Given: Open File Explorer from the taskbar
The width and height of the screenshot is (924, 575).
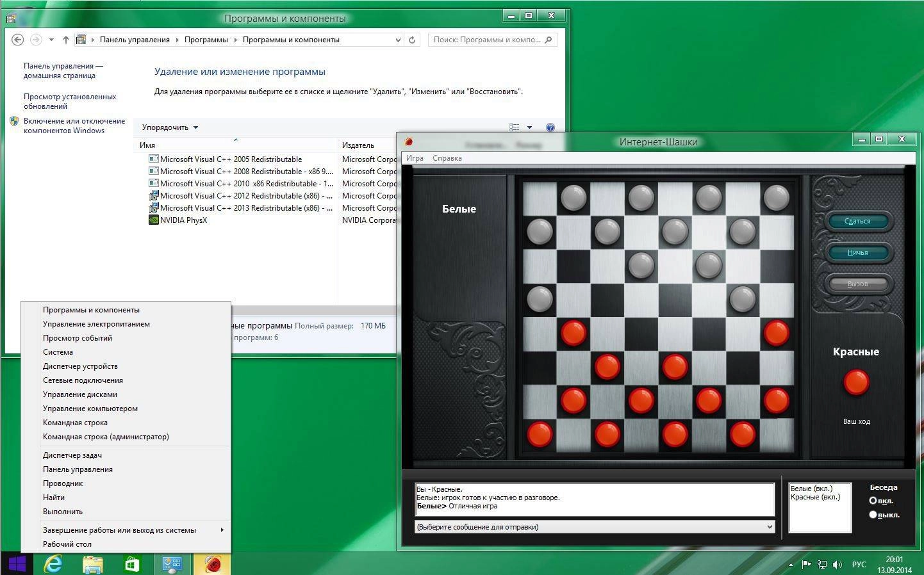Looking at the screenshot, I should [93, 564].
